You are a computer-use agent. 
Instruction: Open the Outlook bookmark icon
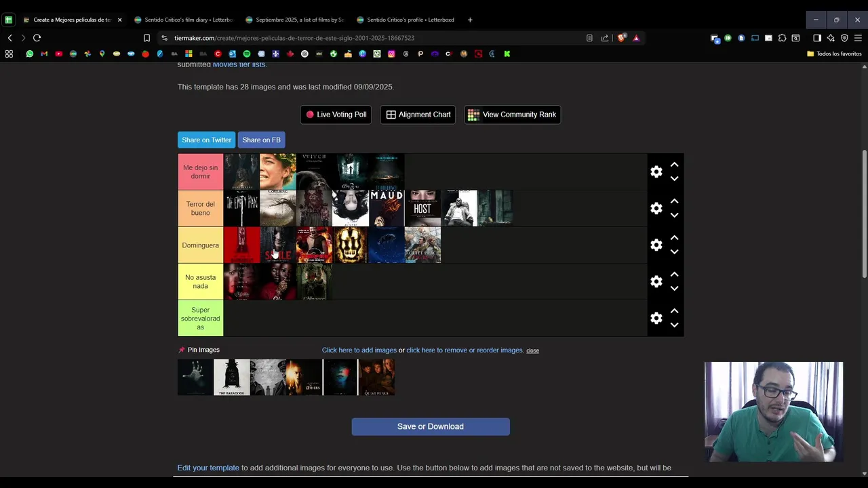(232, 54)
